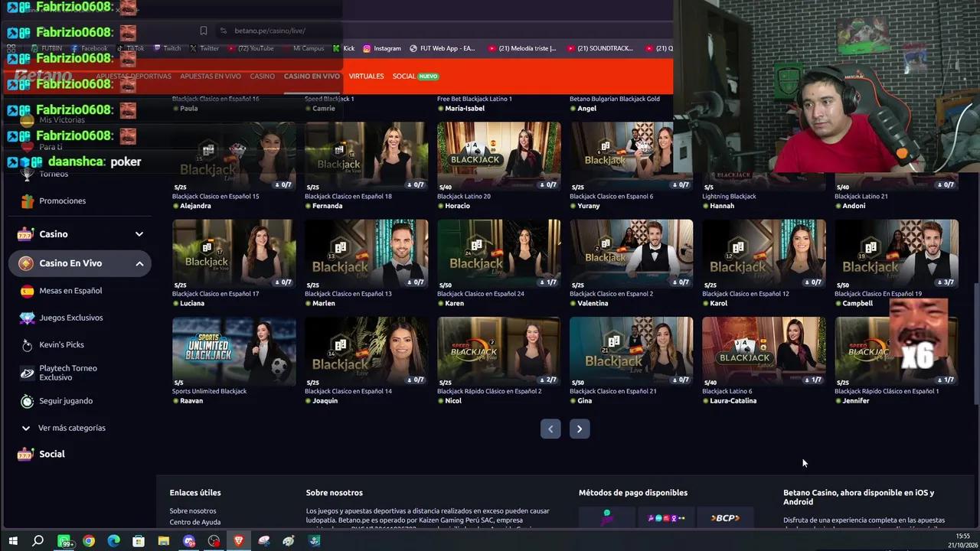This screenshot has width=980, height=551.
Task: Click the Kevin's Picks icon
Action: tap(27, 345)
